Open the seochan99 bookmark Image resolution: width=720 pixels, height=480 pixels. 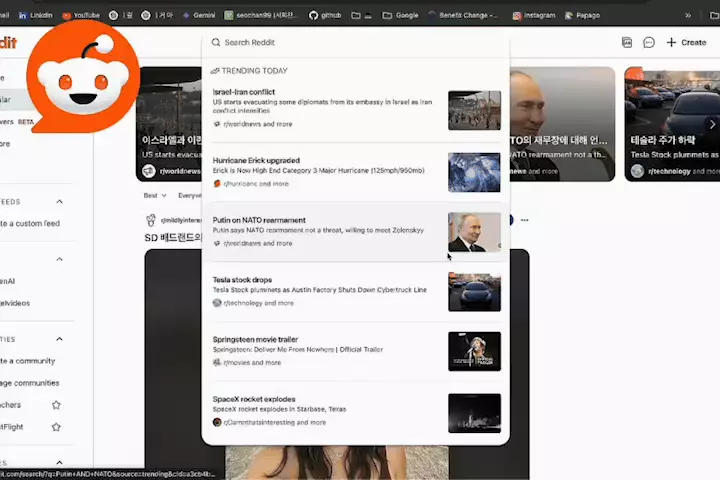coord(261,15)
